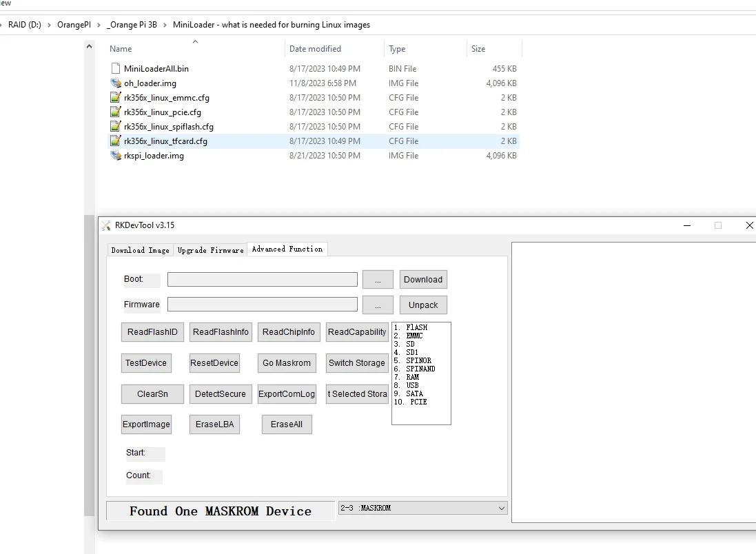Viewport: 756px width, 554px height.
Task: Click the ReadChipInfo button
Action: pyautogui.click(x=289, y=332)
